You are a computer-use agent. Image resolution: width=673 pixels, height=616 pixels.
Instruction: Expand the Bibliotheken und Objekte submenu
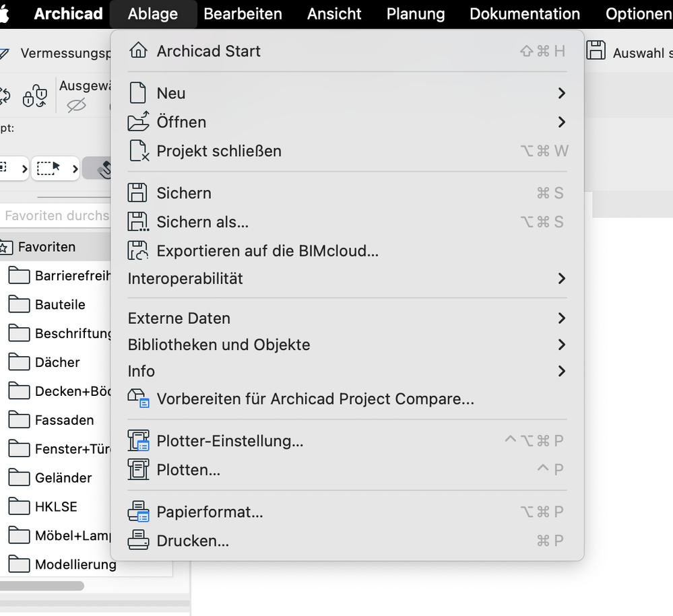tap(219, 345)
